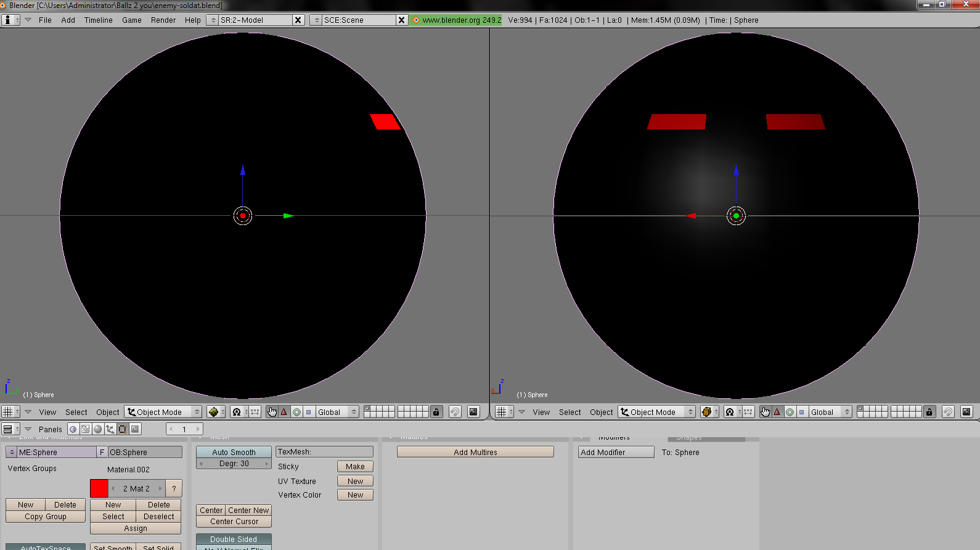Delete the SR:2-Model screen with X
Screen dimensions: 980x550
(x=298, y=20)
